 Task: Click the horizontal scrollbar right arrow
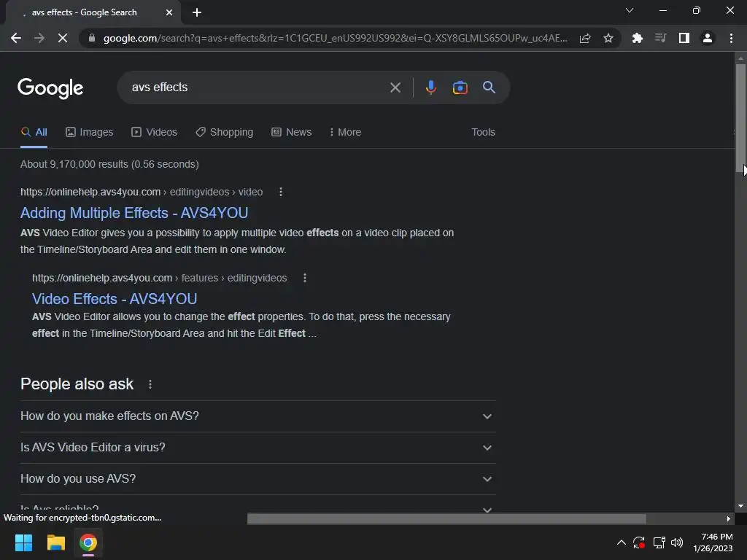click(729, 518)
